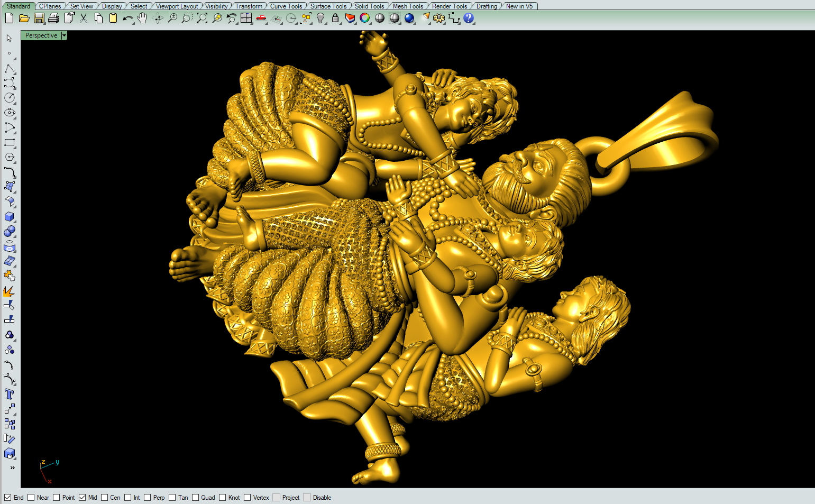This screenshot has height=504, width=815.
Task: Select the Text object tool
Action: [10, 394]
